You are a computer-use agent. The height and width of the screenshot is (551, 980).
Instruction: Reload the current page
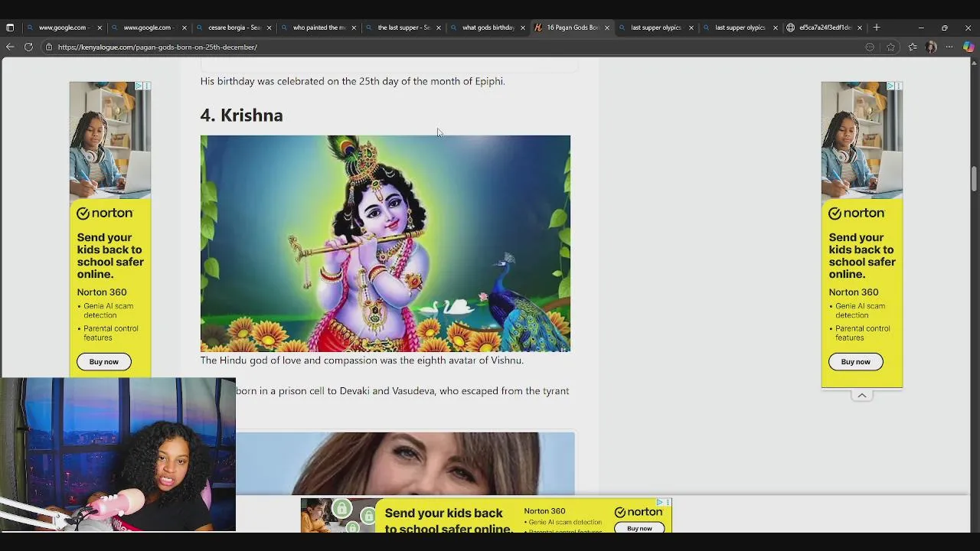point(28,47)
